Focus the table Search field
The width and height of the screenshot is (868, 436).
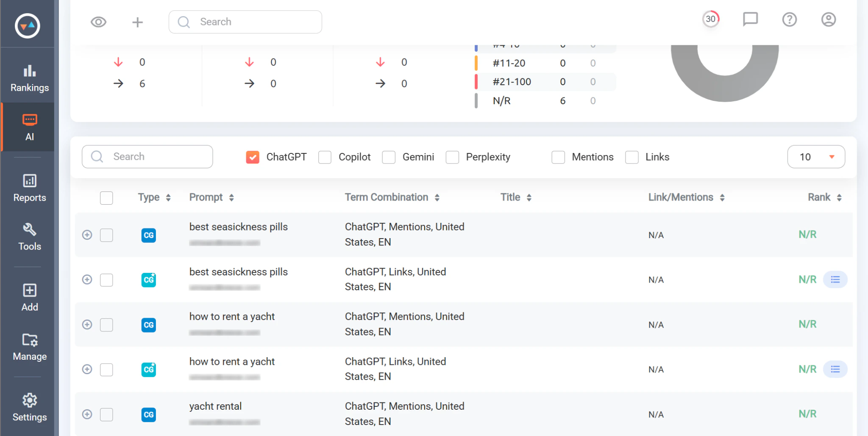[147, 157]
